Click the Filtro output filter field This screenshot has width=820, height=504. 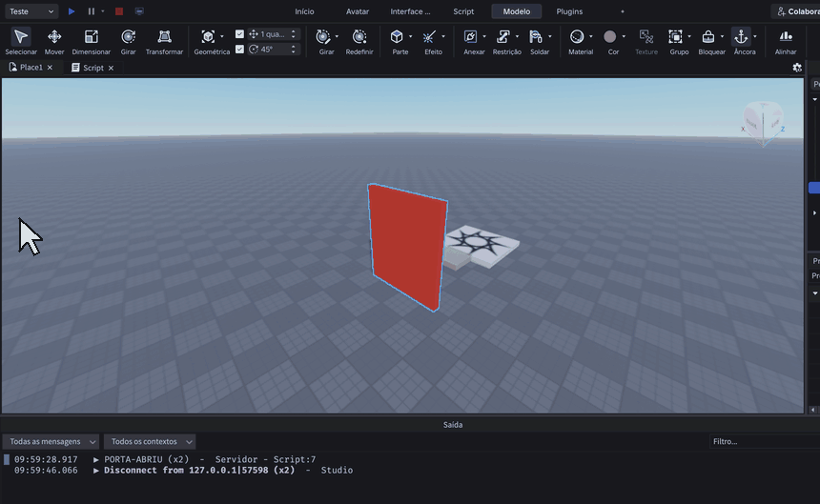[765, 441]
